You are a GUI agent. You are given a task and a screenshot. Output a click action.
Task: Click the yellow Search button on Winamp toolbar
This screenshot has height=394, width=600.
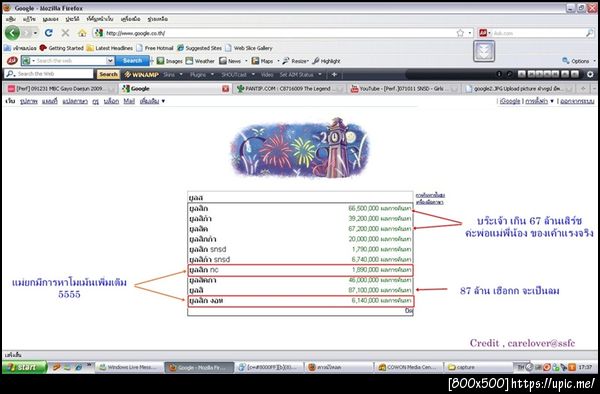coord(108,74)
